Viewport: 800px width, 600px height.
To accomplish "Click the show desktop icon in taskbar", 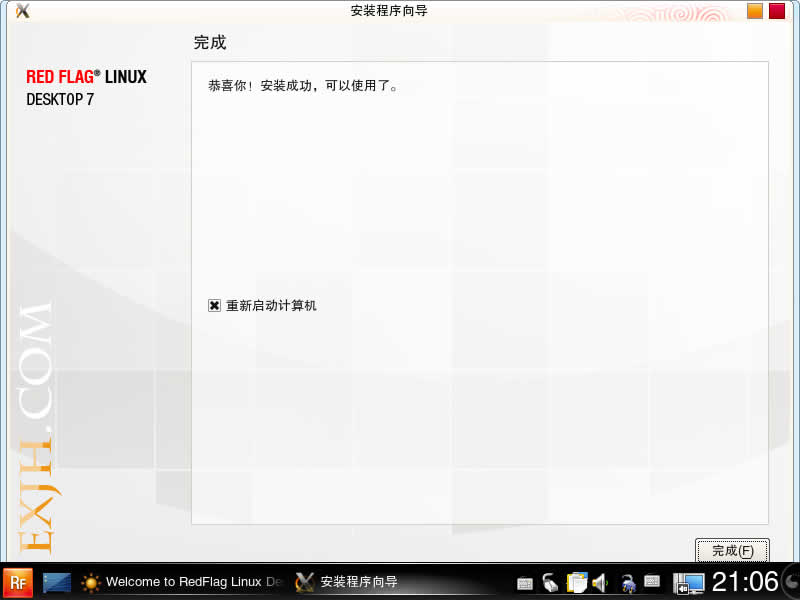I will [x=57, y=582].
